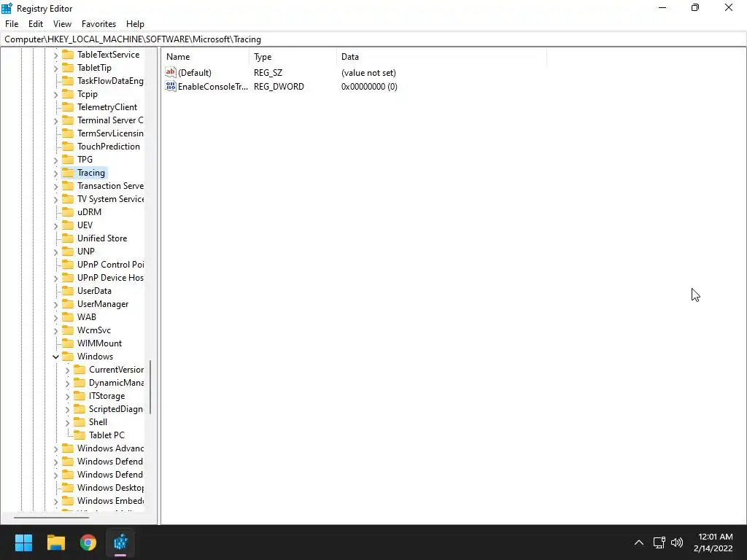Click the Shell folder icon
The image size is (747, 560).
pyautogui.click(x=80, y=422)
